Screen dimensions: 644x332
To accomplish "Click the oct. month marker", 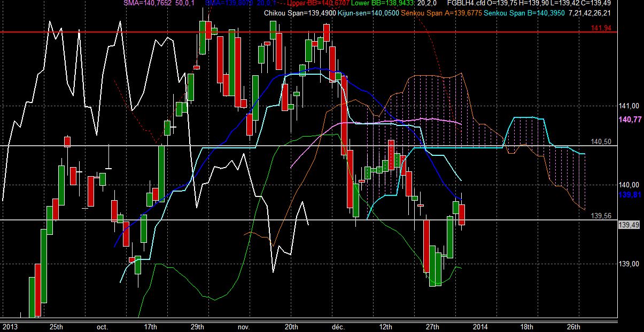I will (103, 326).
